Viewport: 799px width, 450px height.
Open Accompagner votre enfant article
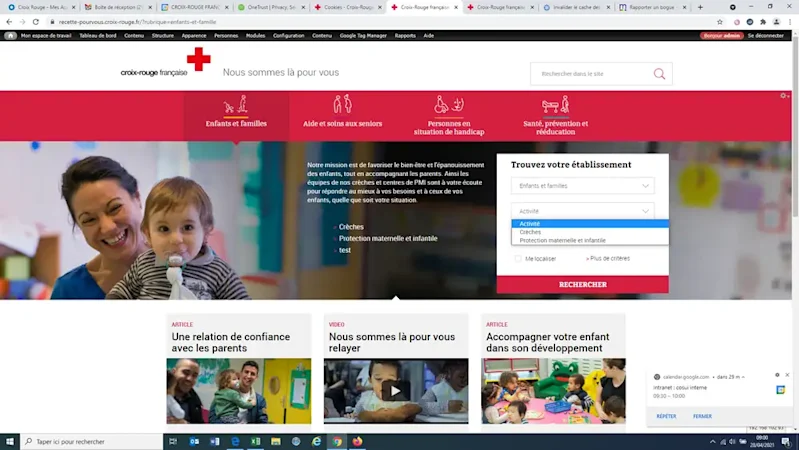tap(547, 342)
